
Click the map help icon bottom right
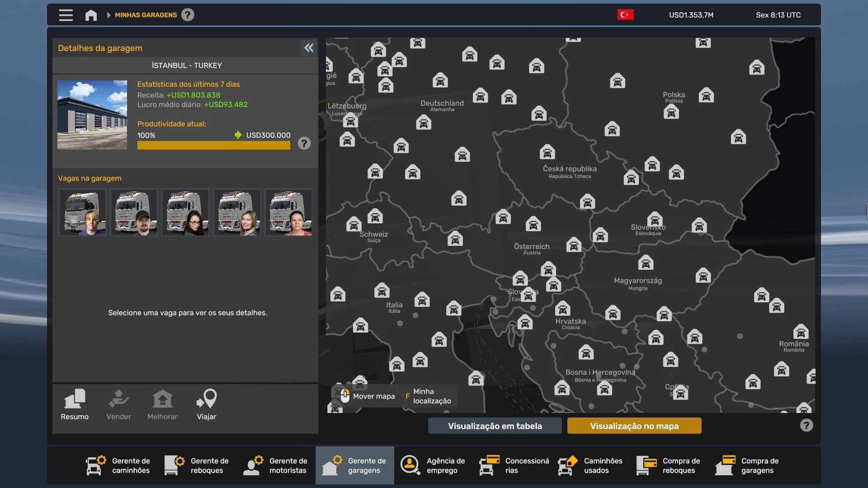806,425
